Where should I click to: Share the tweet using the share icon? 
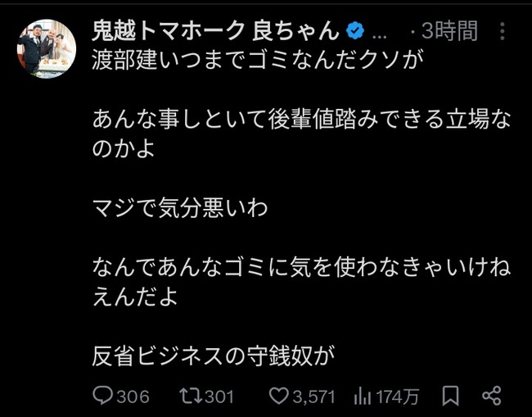(492, 396)
